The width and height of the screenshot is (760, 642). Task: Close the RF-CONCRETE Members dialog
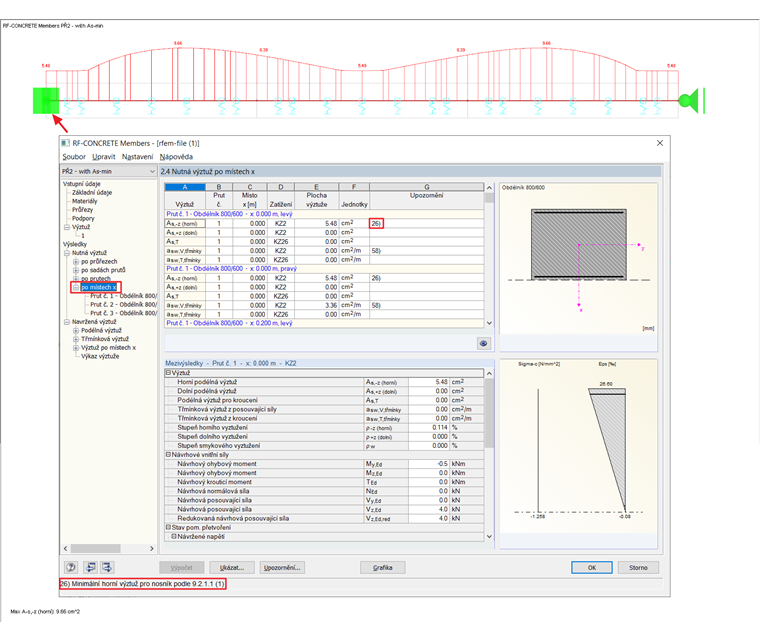[x=660, y=143]
